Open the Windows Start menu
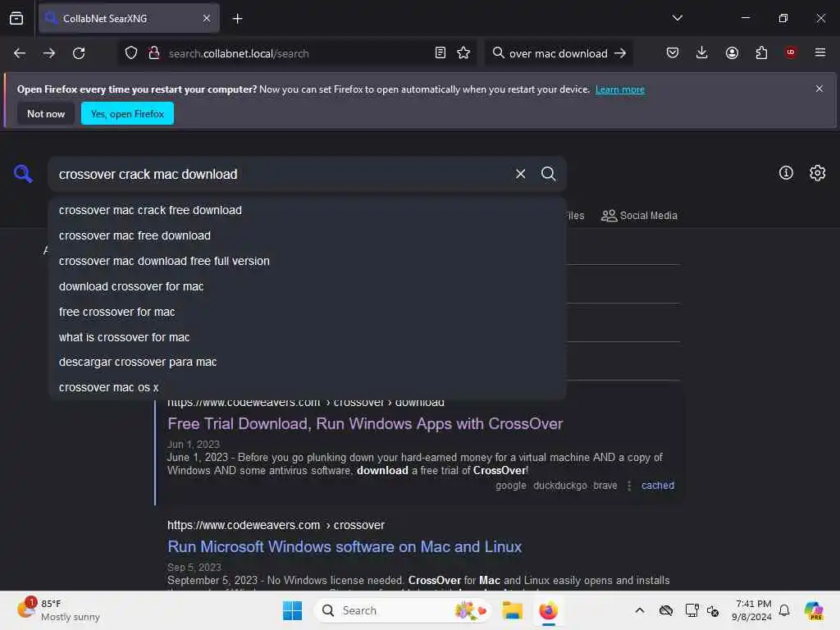This screenshot has height=630, width=840. pyautogui.click(x=293, y=610)
